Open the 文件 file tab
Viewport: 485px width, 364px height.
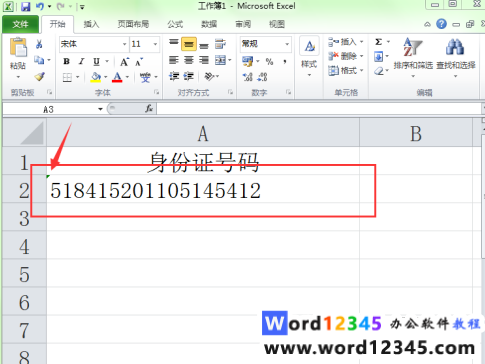tap(20, 24)
